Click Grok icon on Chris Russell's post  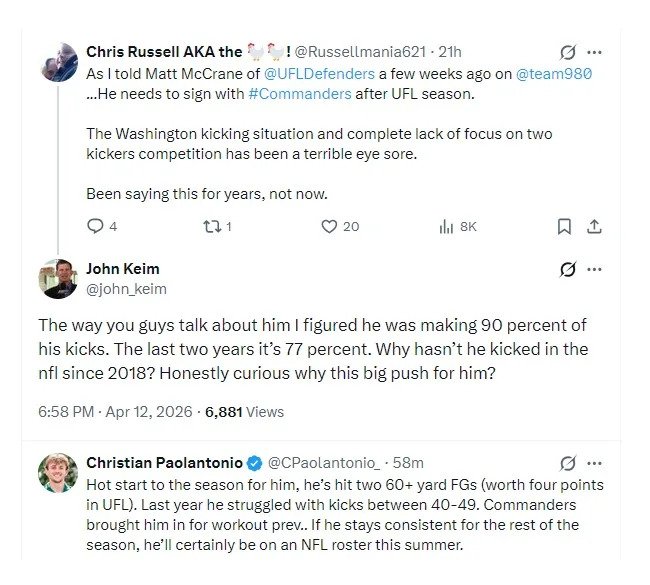point(567,52)
